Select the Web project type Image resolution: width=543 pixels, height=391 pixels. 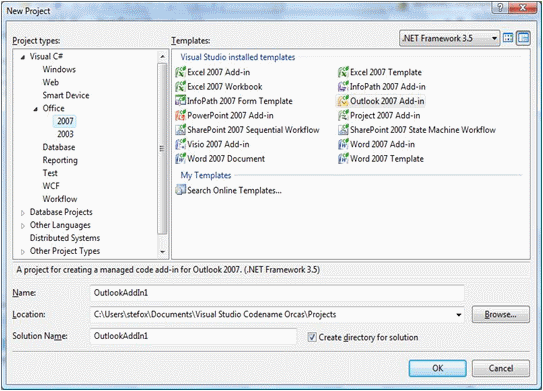[51, 82]
